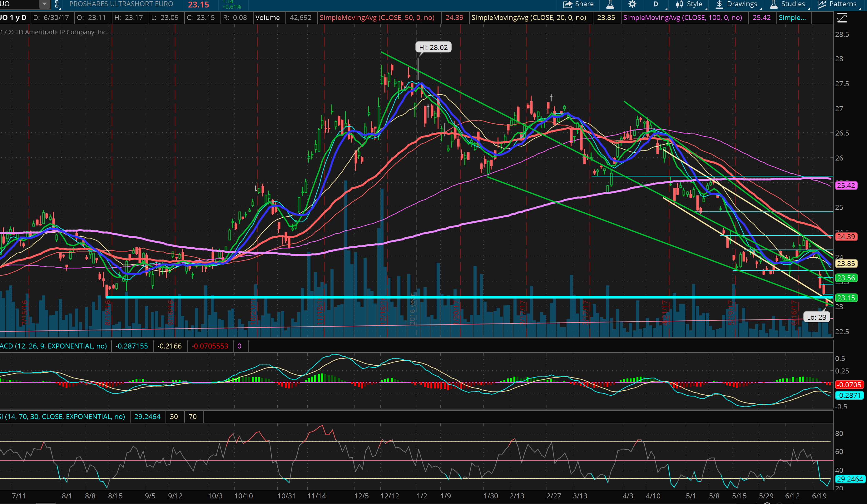
Task: Open the Style menu
Action: (694, 4)
